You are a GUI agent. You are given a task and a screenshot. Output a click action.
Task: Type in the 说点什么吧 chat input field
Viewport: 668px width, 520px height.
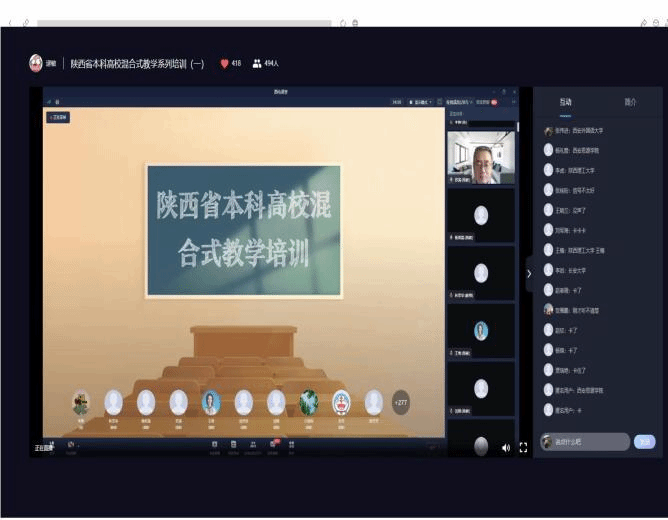[x=592, y=441]
